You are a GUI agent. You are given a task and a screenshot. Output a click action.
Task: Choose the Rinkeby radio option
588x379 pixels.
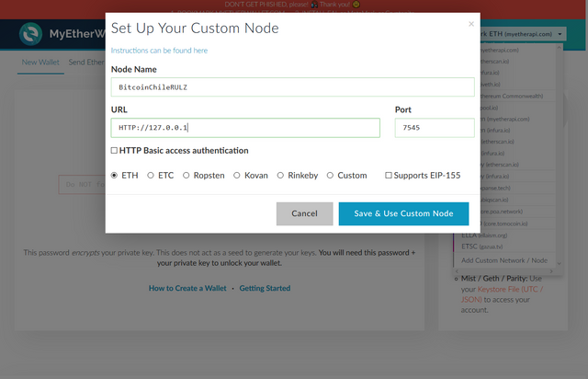click(x=280, y=176)
